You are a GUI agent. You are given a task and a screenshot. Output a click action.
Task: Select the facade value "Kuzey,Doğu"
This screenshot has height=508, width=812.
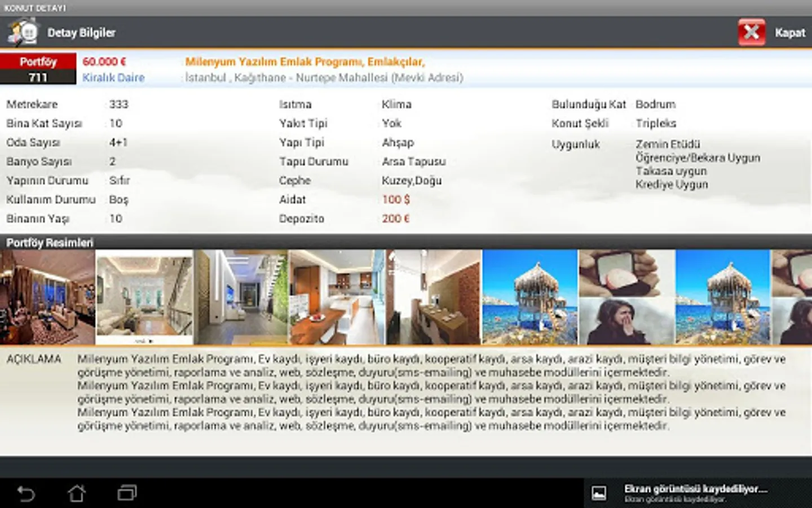pyautogui.click(x=412, y=181)
